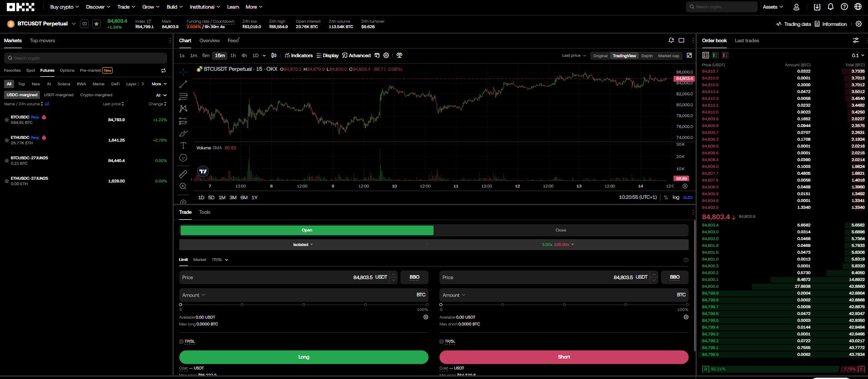The height and width of the screenshot is (379, 868).
Task: Click the green Long button
Action: (x=304, y=357)
